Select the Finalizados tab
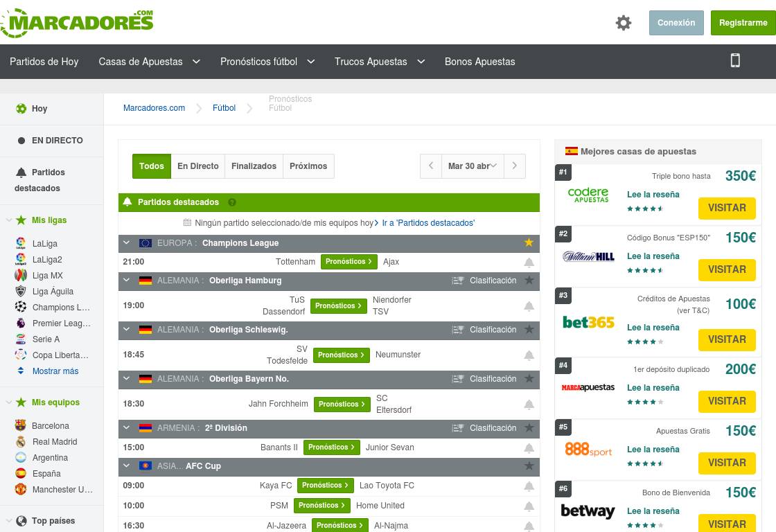 click(254, 166)
